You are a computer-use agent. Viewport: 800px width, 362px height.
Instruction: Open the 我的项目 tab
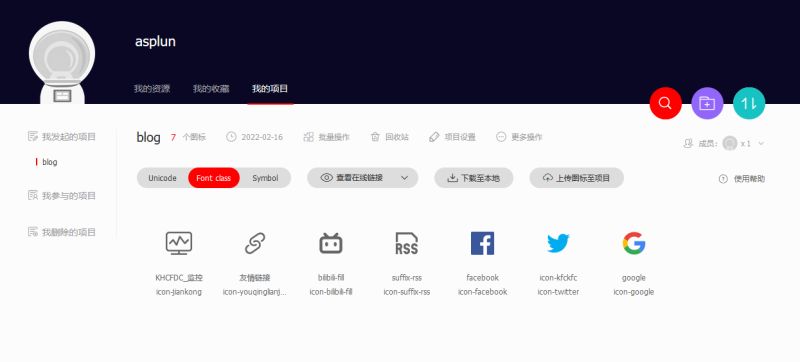[270, 89]
